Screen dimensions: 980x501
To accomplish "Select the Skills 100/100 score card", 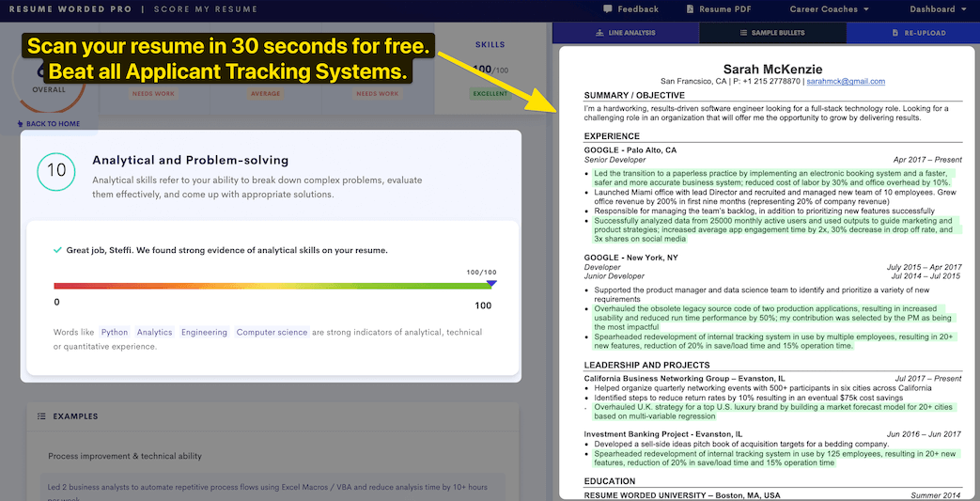I will (490, 69).
